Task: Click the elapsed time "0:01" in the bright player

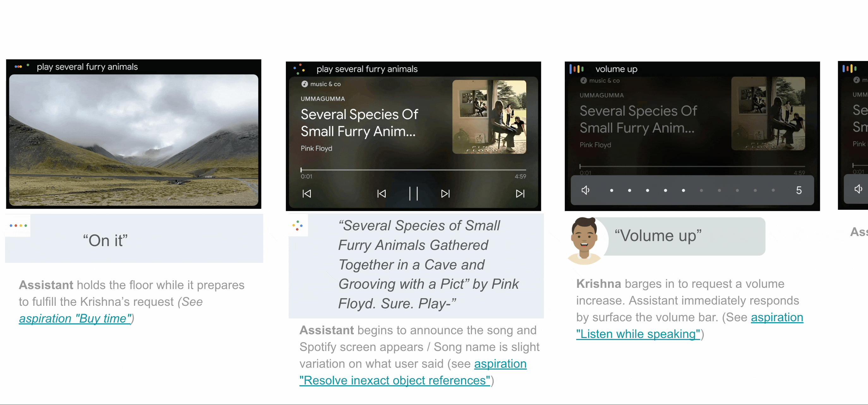Action: click(x=306, y=176)
